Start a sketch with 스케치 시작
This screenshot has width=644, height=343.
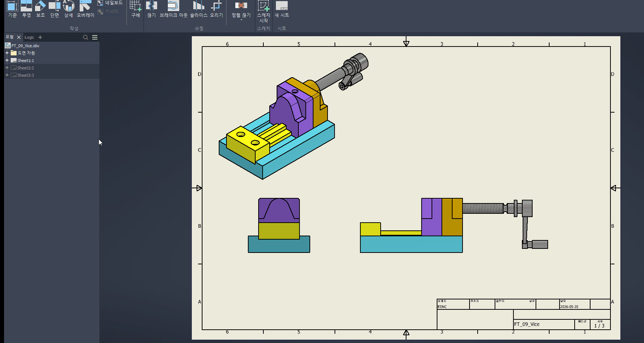tap(263, 11)
